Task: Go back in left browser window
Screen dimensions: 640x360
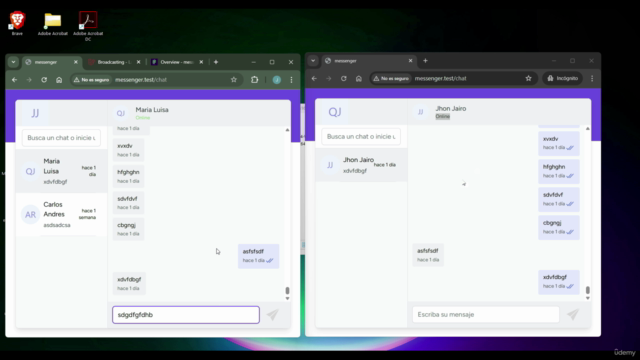Action: pos(15,80)
